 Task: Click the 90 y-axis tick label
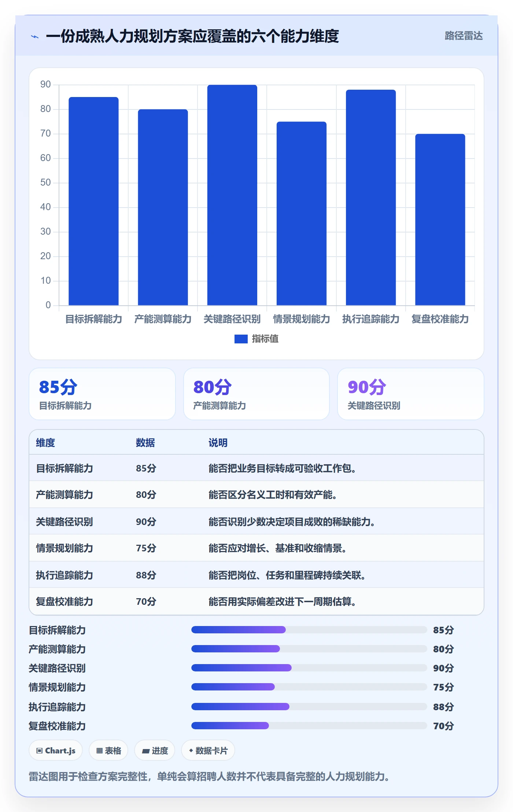tap(45, 85)
